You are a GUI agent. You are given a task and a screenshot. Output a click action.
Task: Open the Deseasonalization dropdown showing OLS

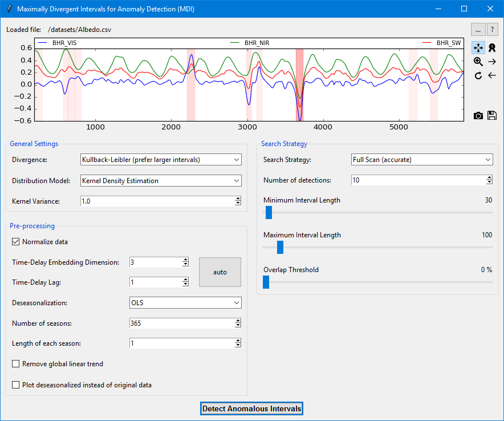(x=185, y=303)
